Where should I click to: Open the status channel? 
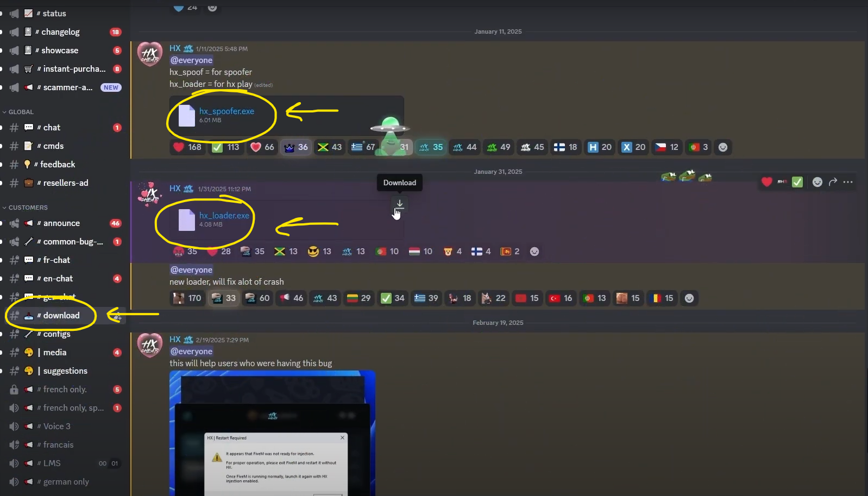64,14
